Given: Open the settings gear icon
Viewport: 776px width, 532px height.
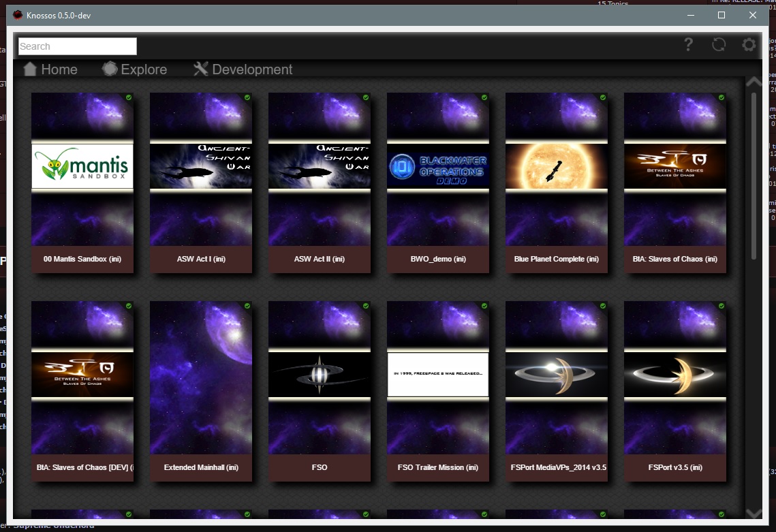Looking at the screenshot, I should (749, 44).
